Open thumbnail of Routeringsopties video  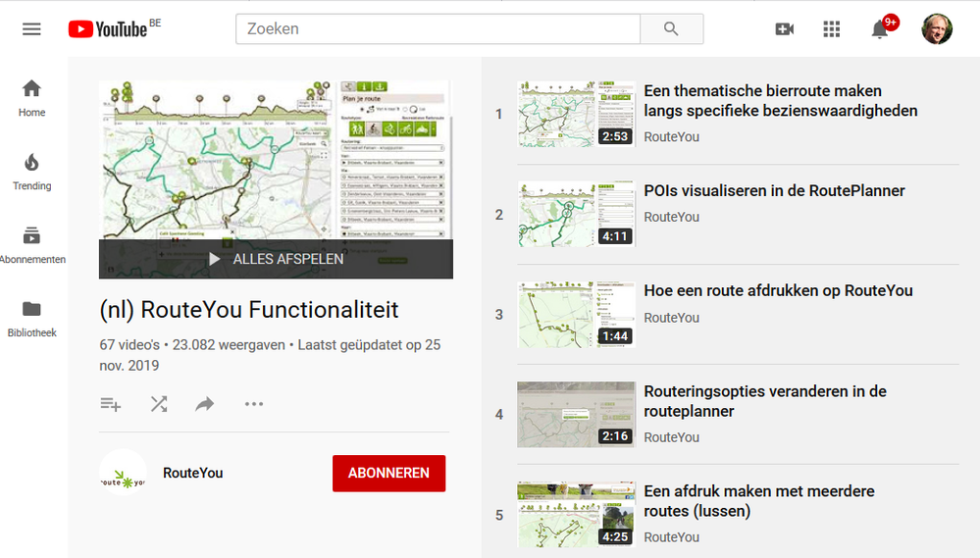pos(576,414)
